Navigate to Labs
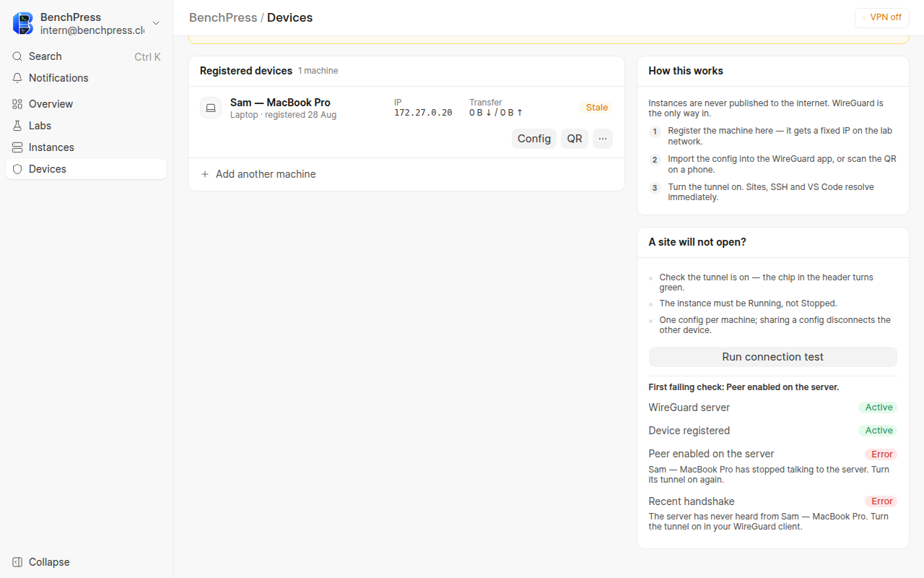Viewport: 924px width, 578px height. point(86,126)
